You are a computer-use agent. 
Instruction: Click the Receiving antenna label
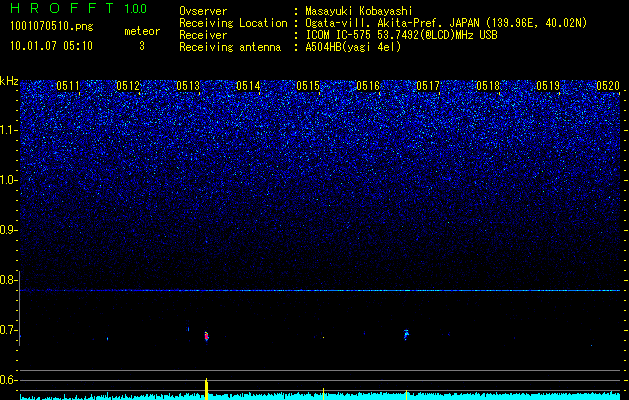click(230, 47)
